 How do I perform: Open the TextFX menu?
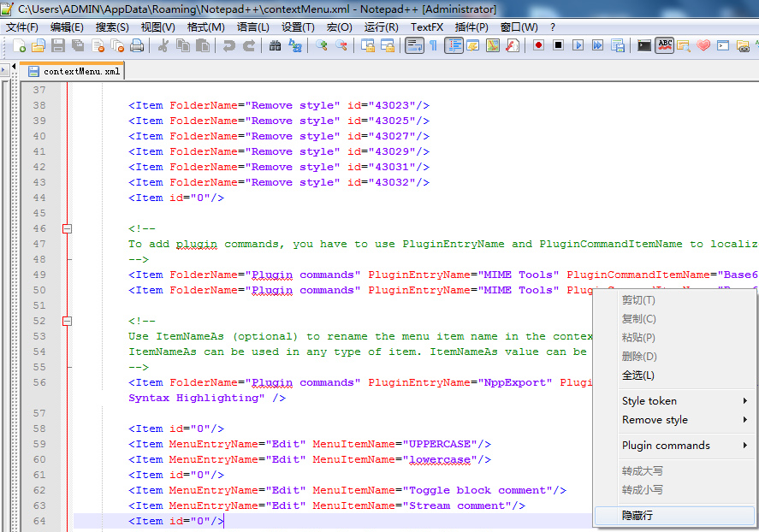pyautogui.click(x=426, y=27)
